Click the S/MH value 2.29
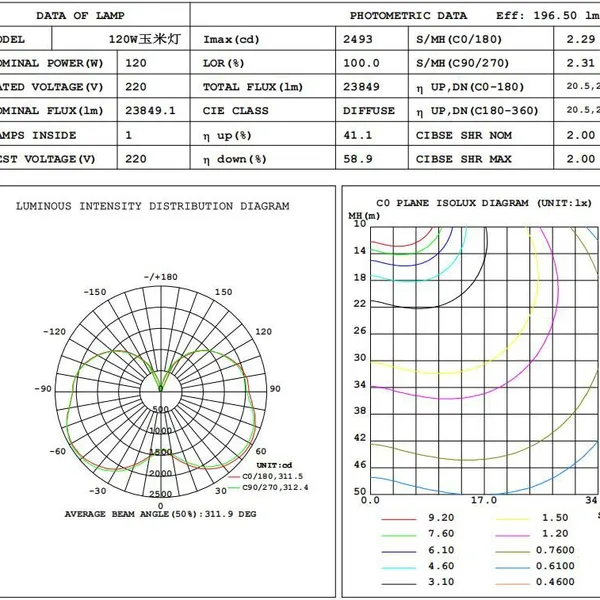Viewport: 600px width, 600px height. [x=581, y=39]
